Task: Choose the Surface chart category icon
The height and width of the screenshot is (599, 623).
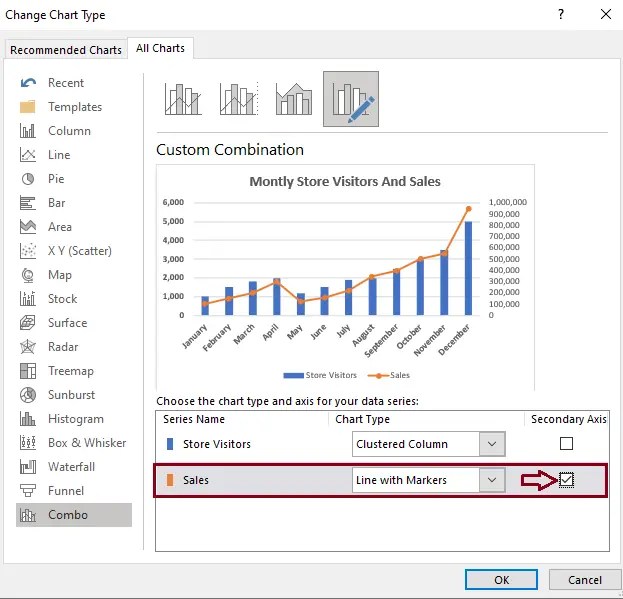Action: click(x=28, y=323)
